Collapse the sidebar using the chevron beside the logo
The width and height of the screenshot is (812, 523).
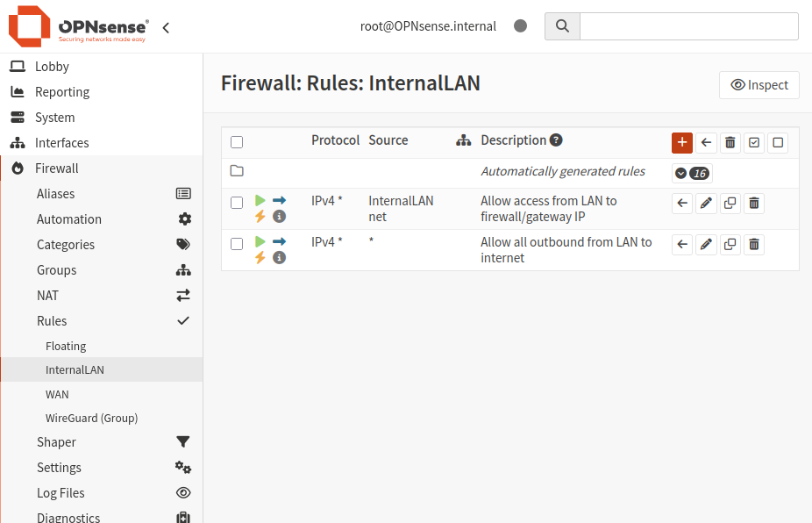[166, 28]
